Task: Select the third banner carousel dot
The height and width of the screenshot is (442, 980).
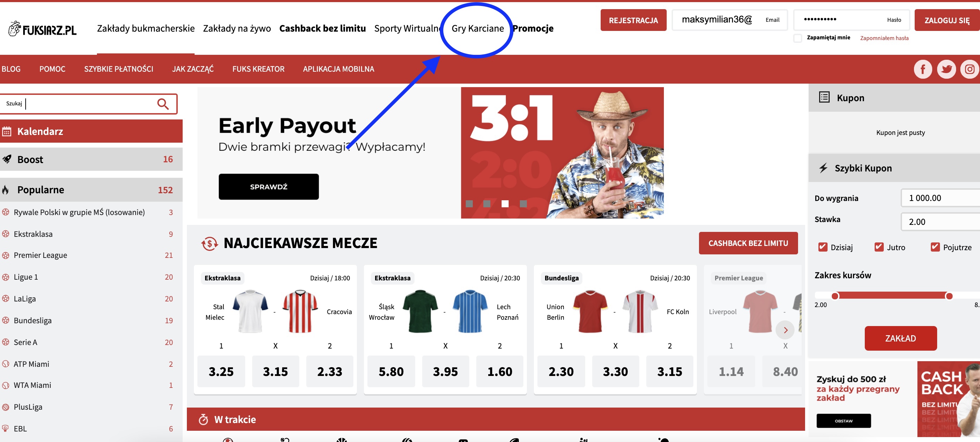Action: click(505, 204)
